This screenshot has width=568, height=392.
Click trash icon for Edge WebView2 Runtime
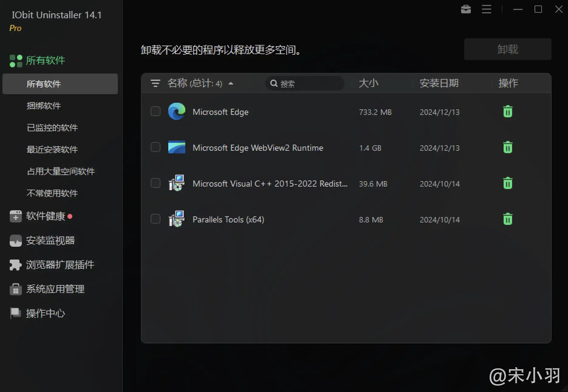508,148
